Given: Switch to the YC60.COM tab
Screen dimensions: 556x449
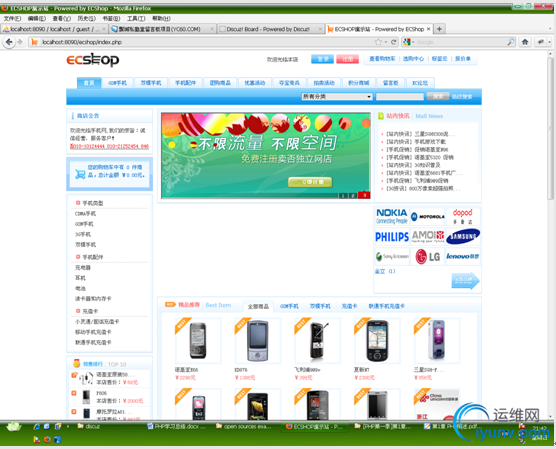Looking at the screenshot, I should (x=162, y=29).
